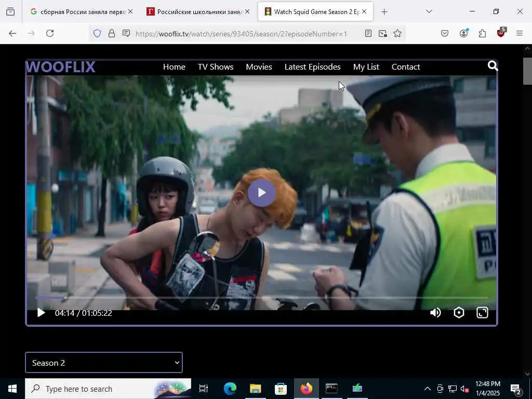Go back to the previous page

(x=12, y=33)
